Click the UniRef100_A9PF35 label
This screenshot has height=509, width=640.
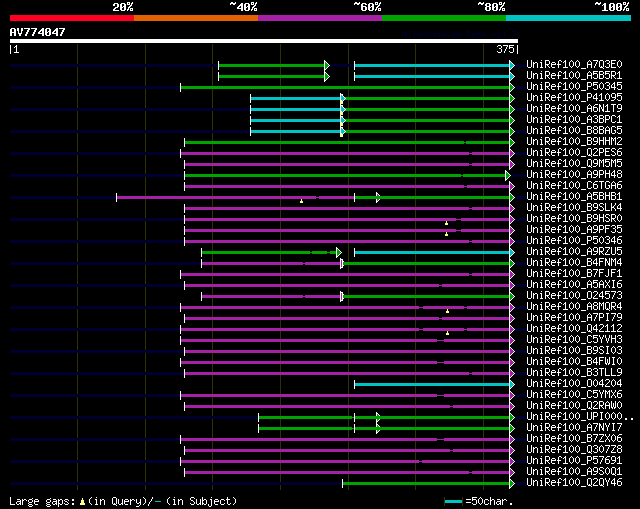point(574,230)
